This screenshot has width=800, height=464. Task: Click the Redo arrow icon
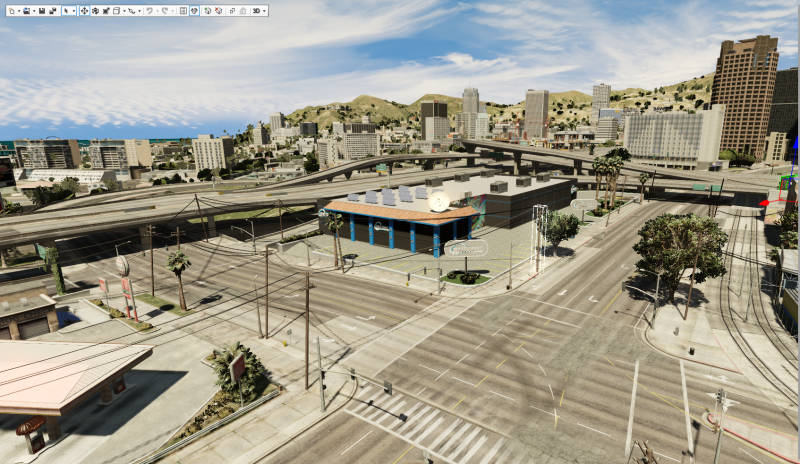click(x=165, y=11)
